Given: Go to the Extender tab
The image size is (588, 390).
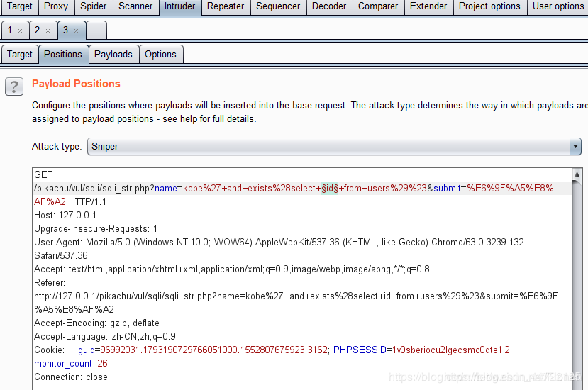Looking at the screenshot, I should click(428, 6).
